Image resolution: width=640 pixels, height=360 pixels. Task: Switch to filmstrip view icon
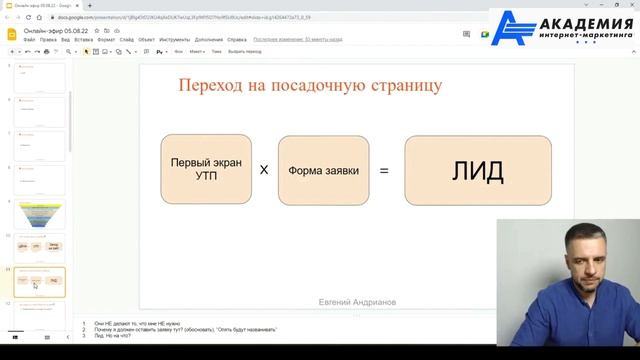pyautogui.click(x=16, y=338)
